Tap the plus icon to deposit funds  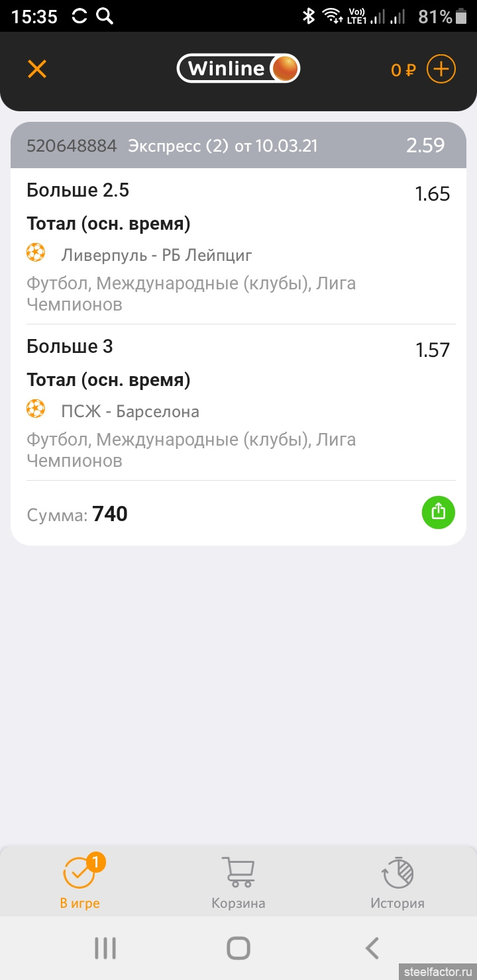click(441, 69)
